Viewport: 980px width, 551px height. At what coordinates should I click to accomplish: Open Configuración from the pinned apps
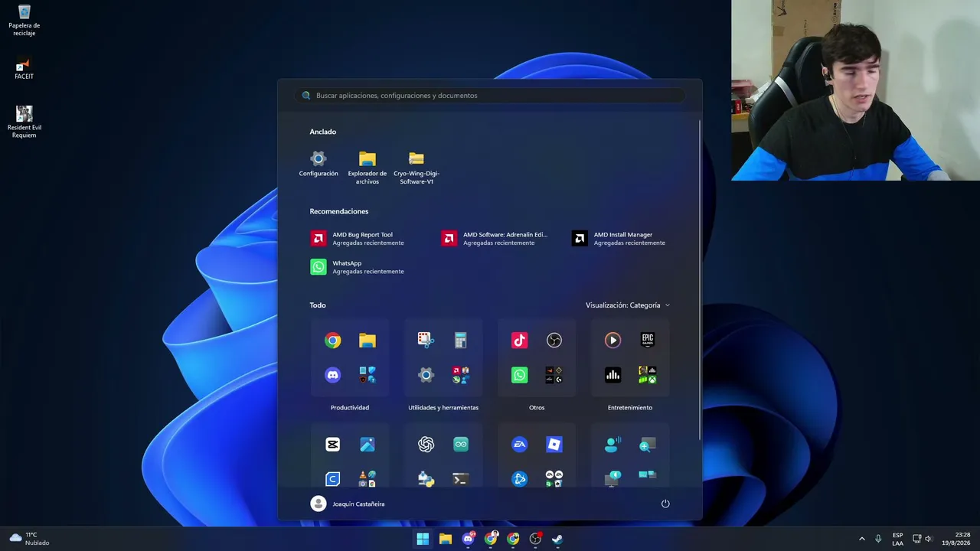318,164
